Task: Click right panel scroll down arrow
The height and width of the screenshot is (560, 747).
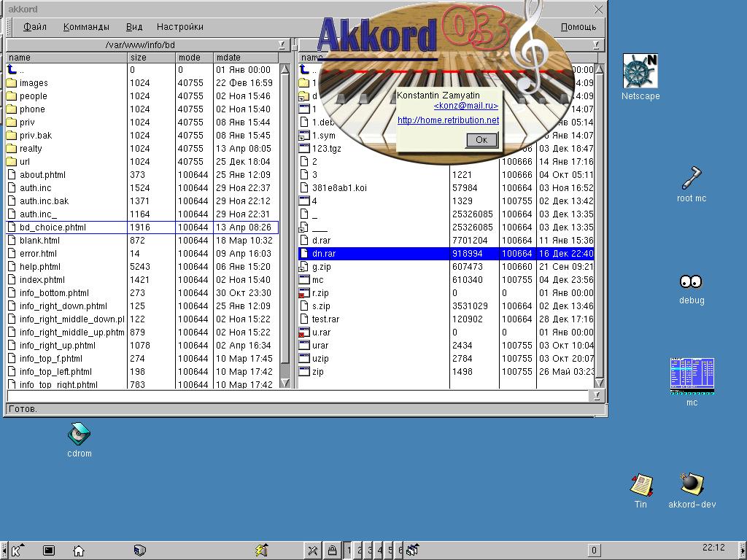Action: [x=600, y=382]
